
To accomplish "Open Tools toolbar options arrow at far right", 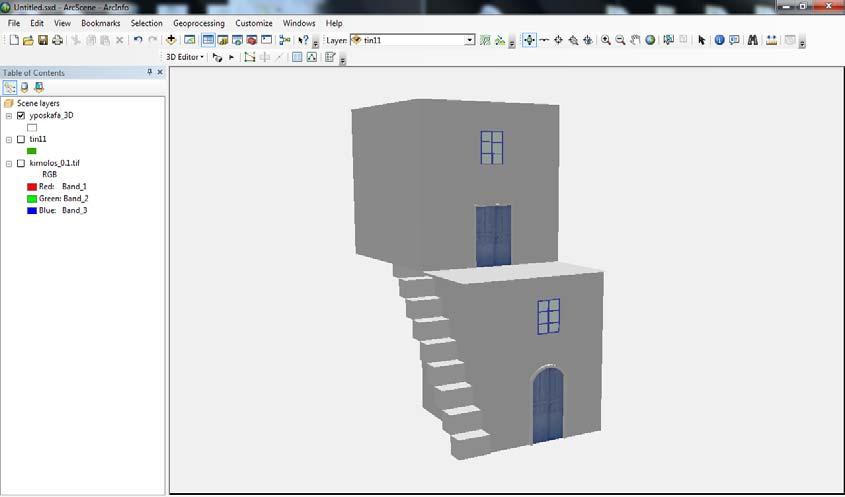I will click(x=802, y=42).
